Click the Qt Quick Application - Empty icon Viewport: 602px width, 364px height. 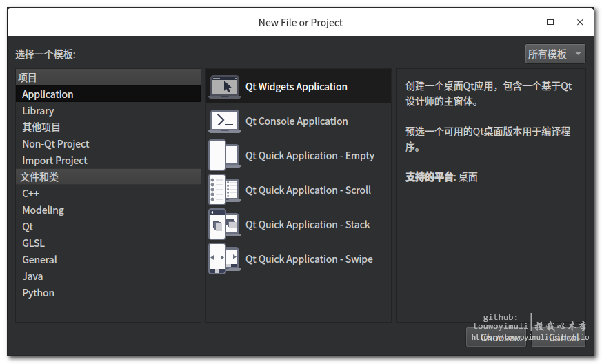(225, 156)
